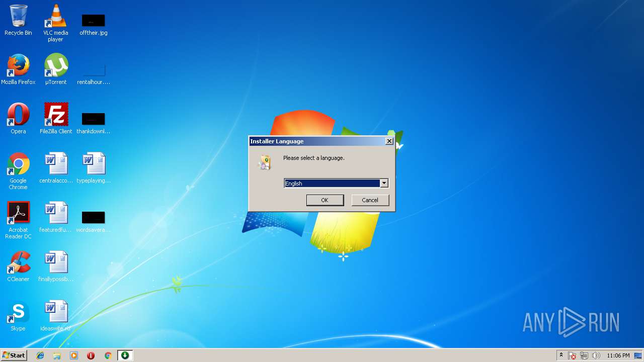Open Google Chrome desktop shortcut
Viewport: 644px width, 362px height.
[18, 171]
